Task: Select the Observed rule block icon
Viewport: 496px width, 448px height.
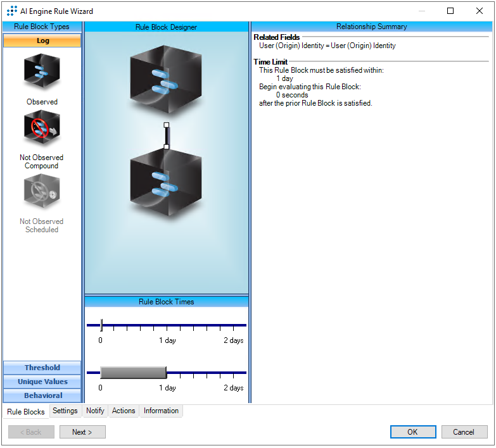Action: (42, 73)
